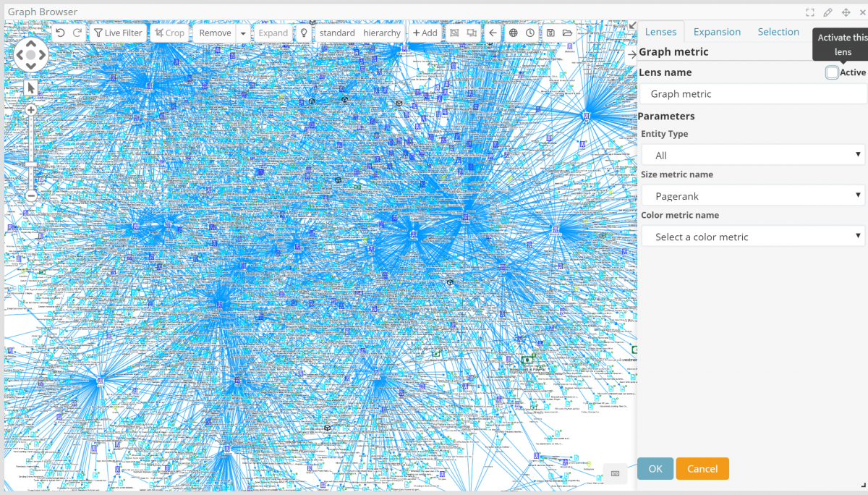Image resolution: width=868 pixels, height=495 pixels.
Task: Save the graph with the disk icon
Action: [550, 33]
